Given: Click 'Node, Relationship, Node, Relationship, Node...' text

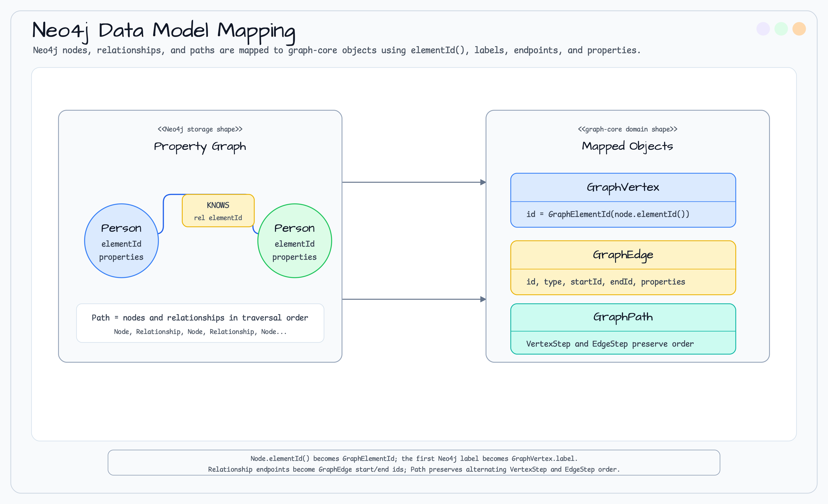Looking at the screenshot, I should click(200, 332).
